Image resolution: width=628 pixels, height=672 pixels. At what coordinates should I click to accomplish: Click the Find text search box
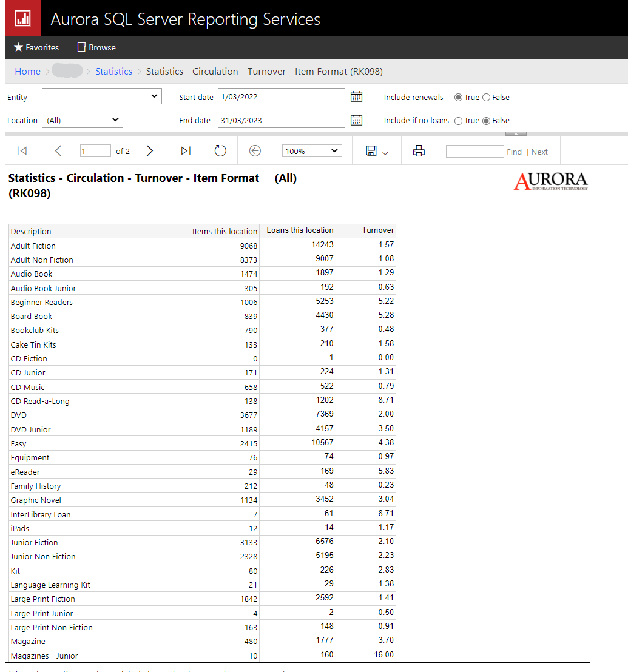(x=474, y=151)
